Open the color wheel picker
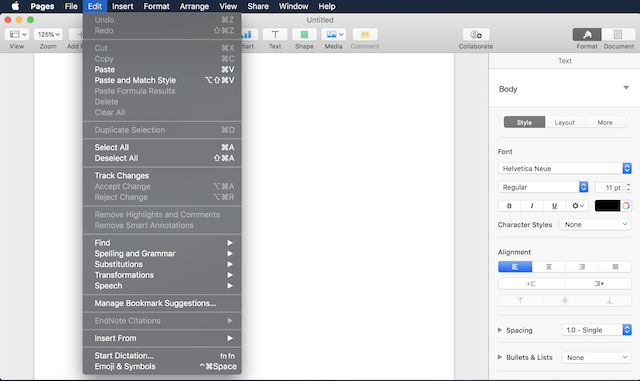 pyautogui.click(x=626, y=206)
